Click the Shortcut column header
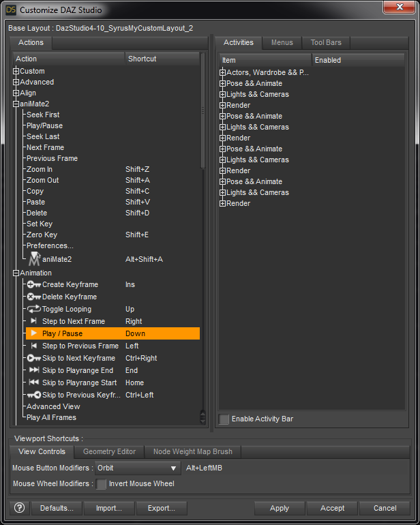The image size is (420, 525). (162, 59)
